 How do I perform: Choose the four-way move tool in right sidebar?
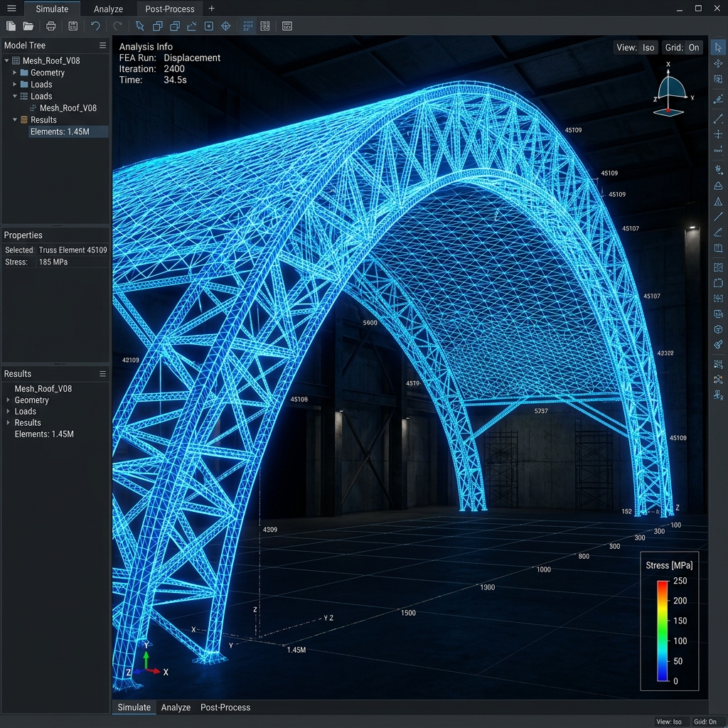[718, 63]
